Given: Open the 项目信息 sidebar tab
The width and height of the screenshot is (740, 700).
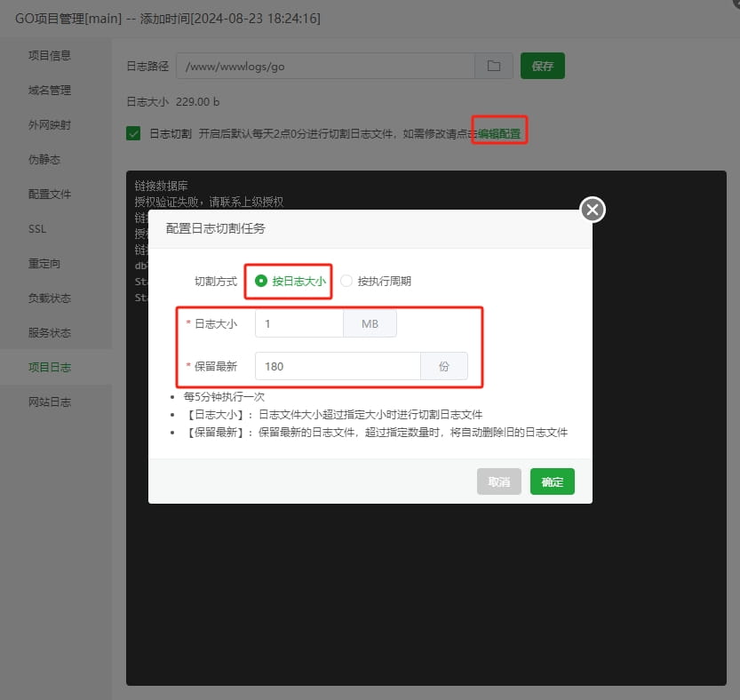Looking at the screenshot, I should [50, 55].
